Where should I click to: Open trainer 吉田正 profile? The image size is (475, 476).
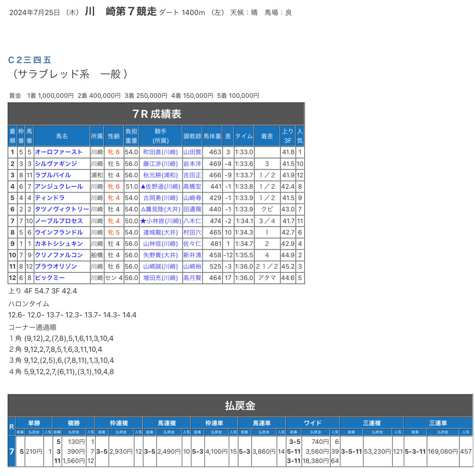pyautogui.click(x=192, y=175)
